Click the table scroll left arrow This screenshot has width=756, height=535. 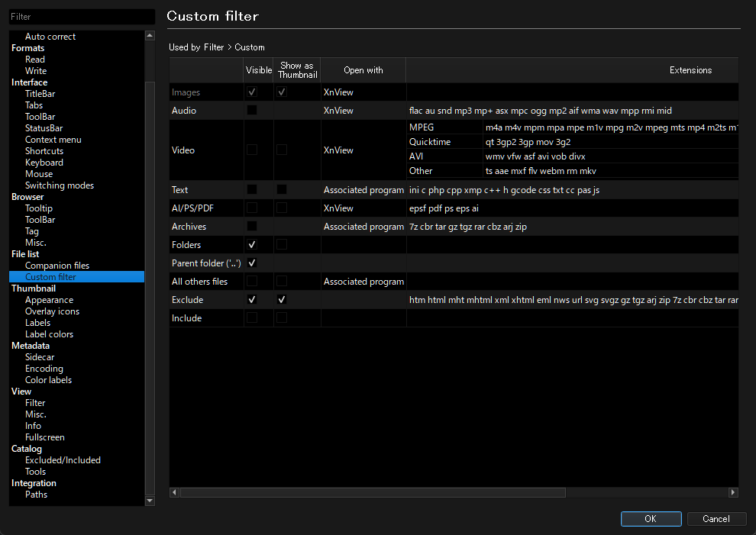coord(175,492)
